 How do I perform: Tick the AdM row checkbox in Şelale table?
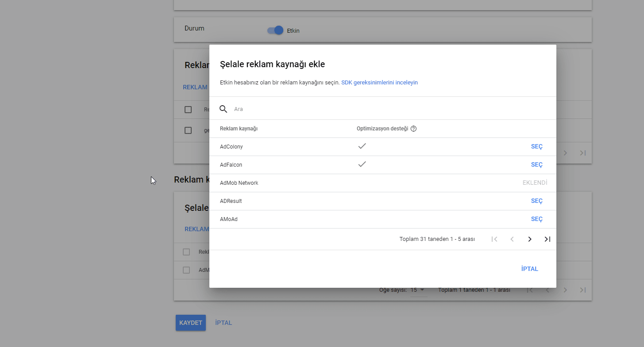pos(186,270)
